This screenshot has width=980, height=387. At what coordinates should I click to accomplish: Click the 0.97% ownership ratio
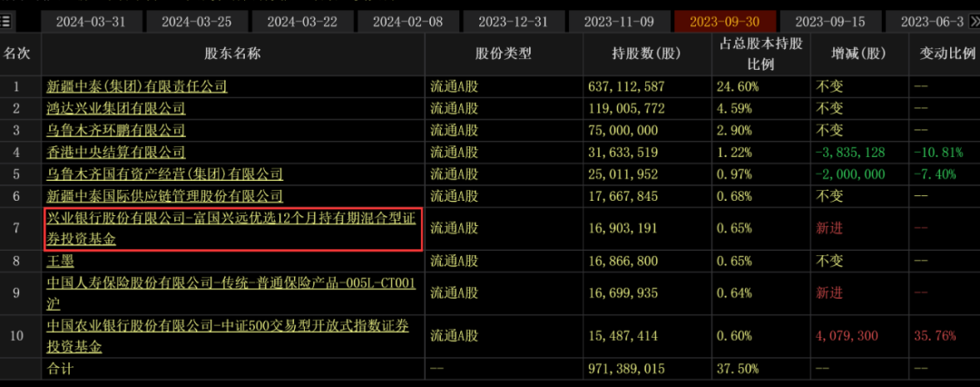(734, 174)
